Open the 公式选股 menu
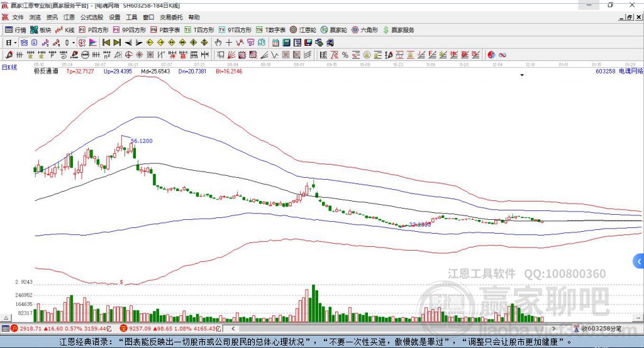 coord(92,17)
